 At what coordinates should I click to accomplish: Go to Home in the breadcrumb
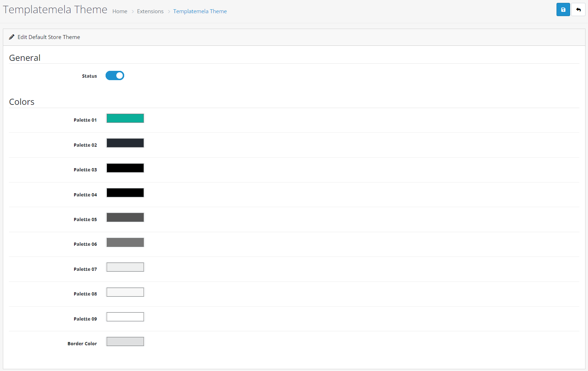coord(120,11)
